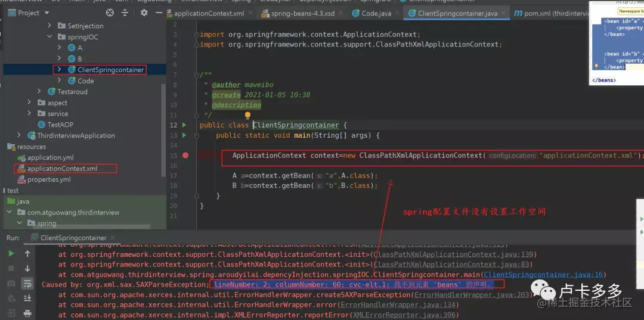Close the applicationContext.xml editor tab
Viewport: 644px width, 320px height.
(x=252, y=13)
